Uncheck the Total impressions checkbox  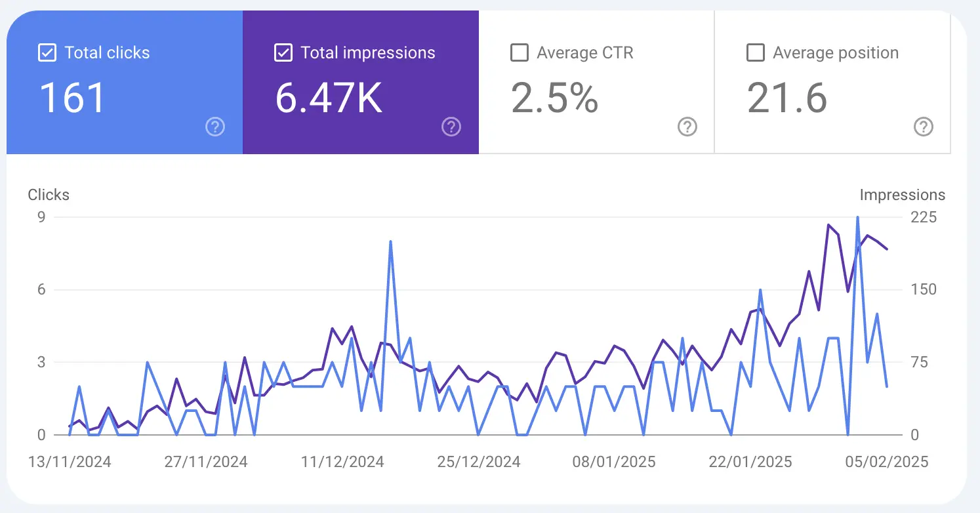click(283, 53)
